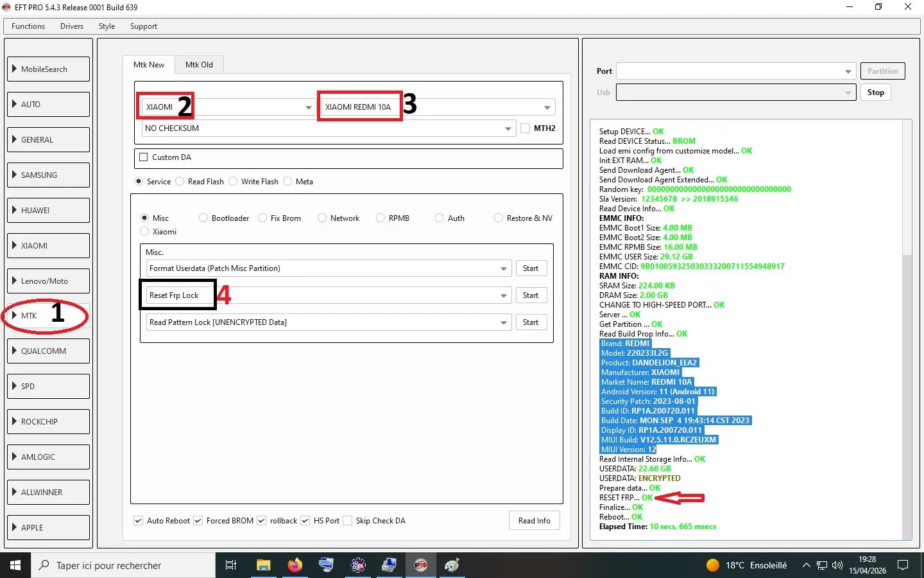Viewport: 924px width, 578px height.
Task: Expand the QUALCOMM sidebar section
Action: 48,351
